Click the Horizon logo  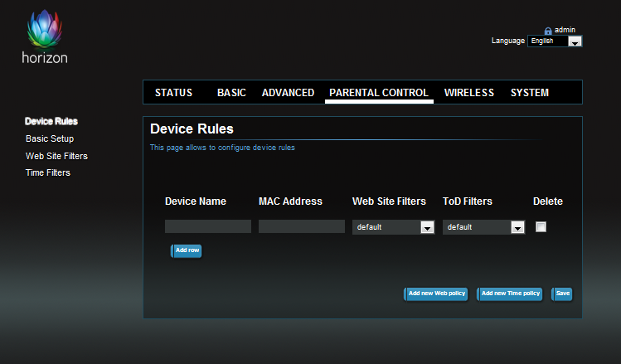45,36
